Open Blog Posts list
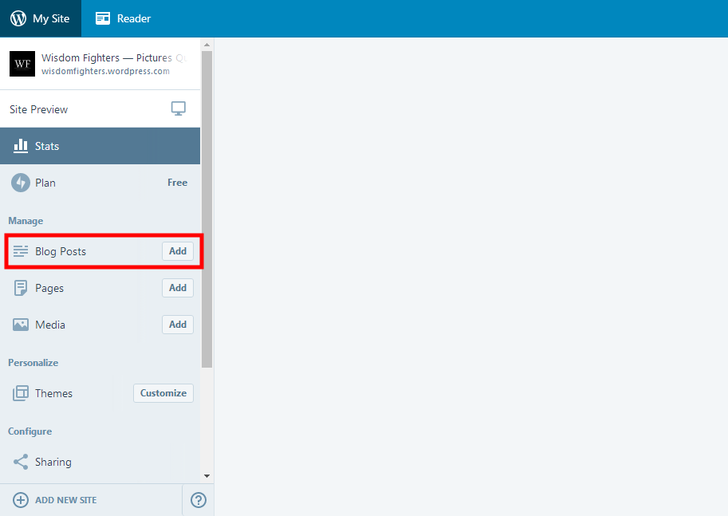The width and height of the screenshot is (728, 516). [60, 251]
